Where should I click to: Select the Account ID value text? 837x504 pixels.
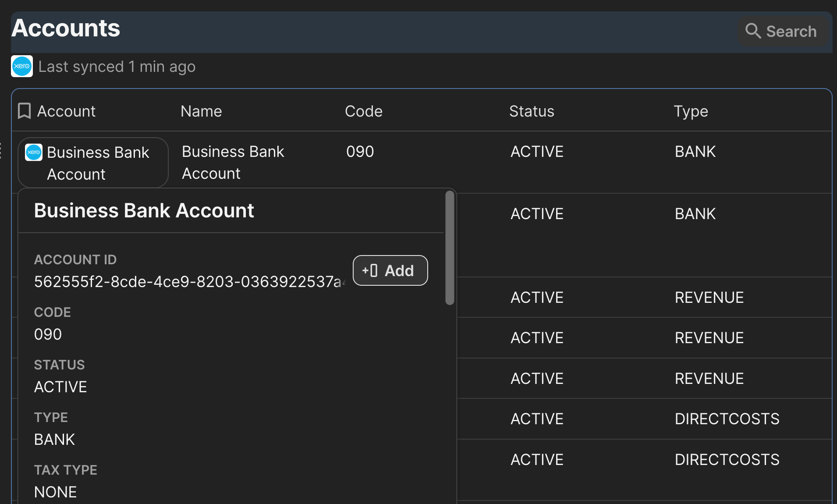click(188, 282)
